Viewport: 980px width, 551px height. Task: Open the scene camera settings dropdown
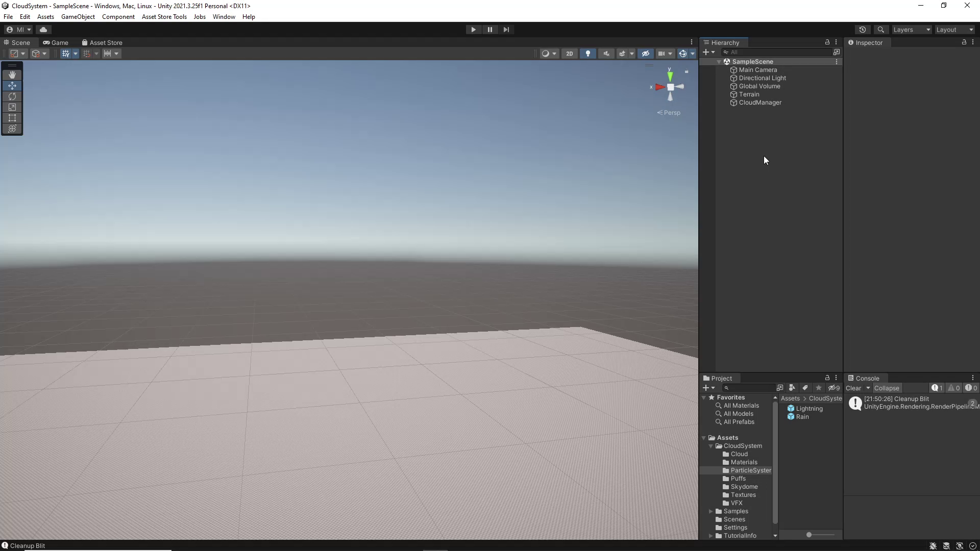665,54
